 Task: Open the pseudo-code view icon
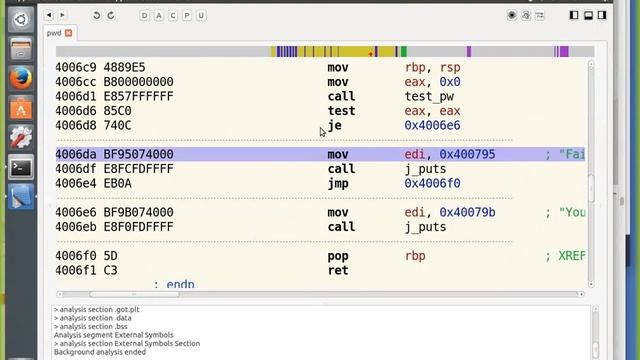(540, 16)
